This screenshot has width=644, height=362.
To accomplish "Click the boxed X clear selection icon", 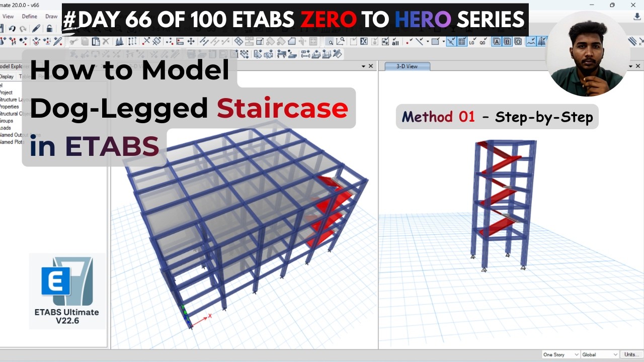I will pyautogui.click(x=363, y=41).
